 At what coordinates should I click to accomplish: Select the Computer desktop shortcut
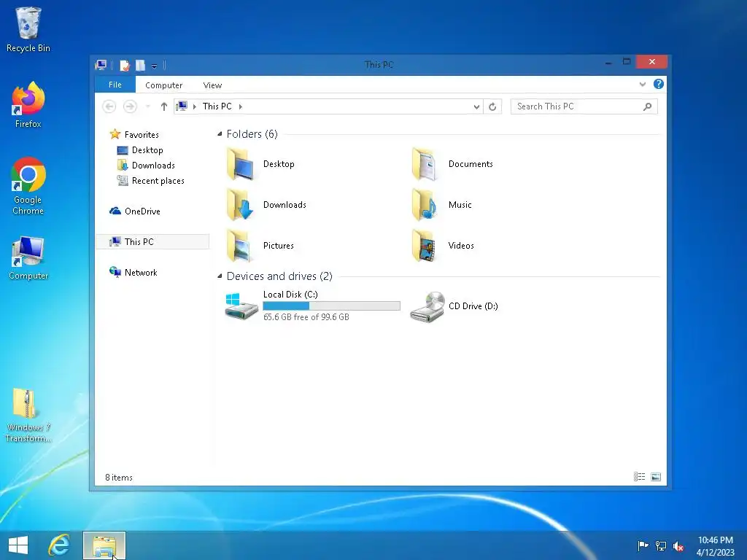click(x=28, y=257)
